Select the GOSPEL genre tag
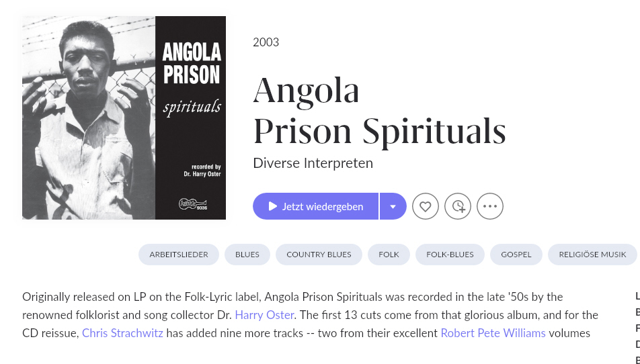This screenshot has height=364, width=640. [516, 255]
